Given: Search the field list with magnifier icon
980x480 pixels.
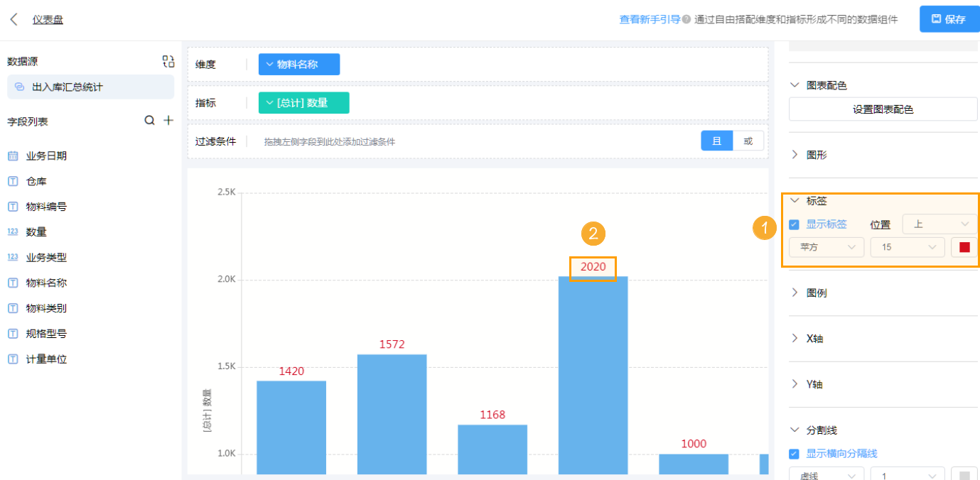Looking at the screenshot, I should [150, 121].
